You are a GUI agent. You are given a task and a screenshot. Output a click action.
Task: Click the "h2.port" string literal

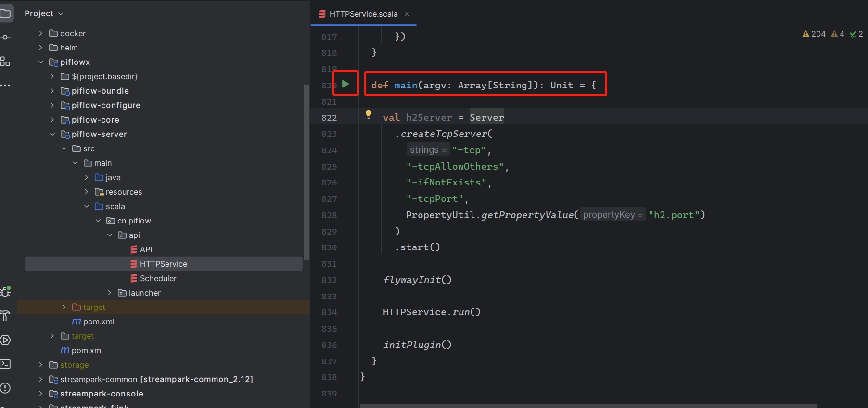tap(674, 215)
